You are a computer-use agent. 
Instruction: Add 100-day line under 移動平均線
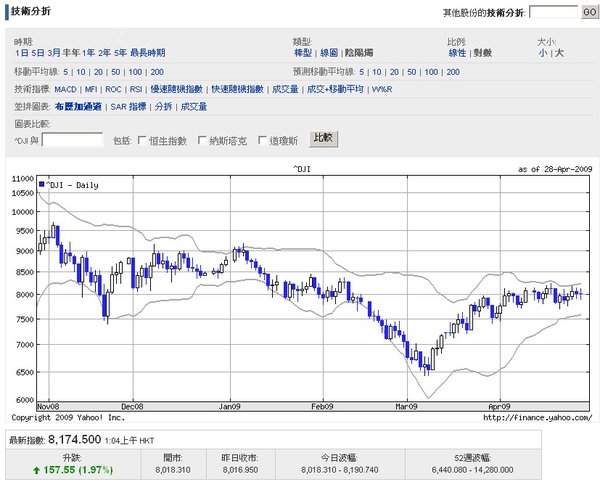coord(135,72)
